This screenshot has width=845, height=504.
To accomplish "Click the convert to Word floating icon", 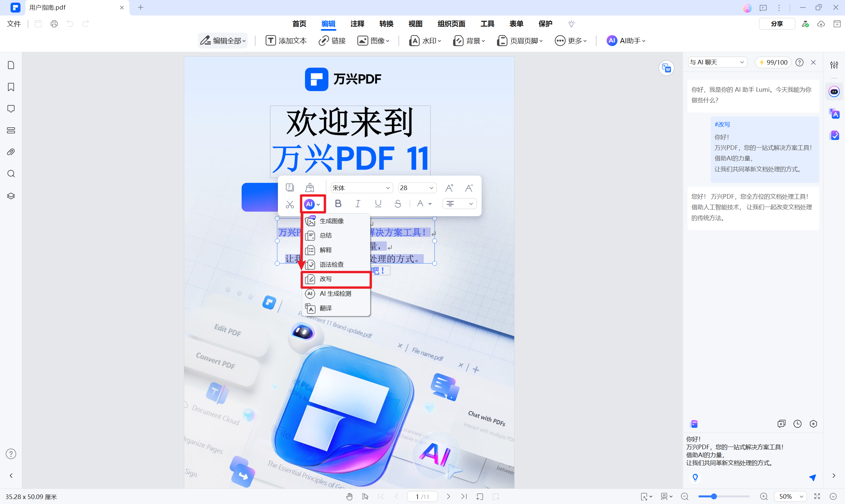I will coord(666,68).
